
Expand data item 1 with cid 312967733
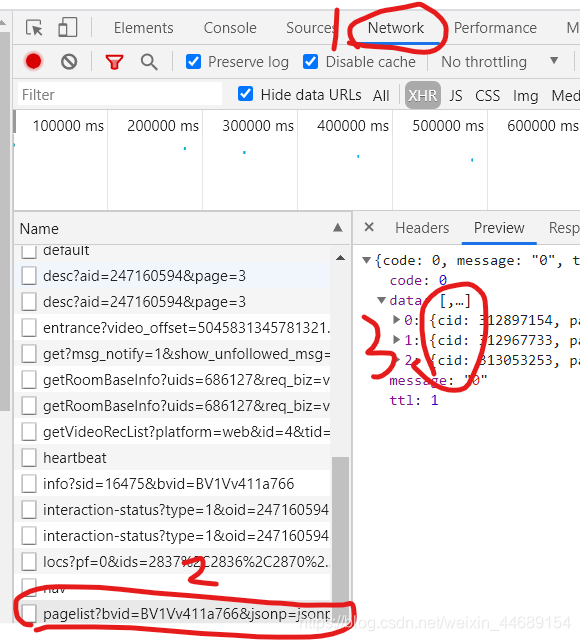(x=396, y=339)
